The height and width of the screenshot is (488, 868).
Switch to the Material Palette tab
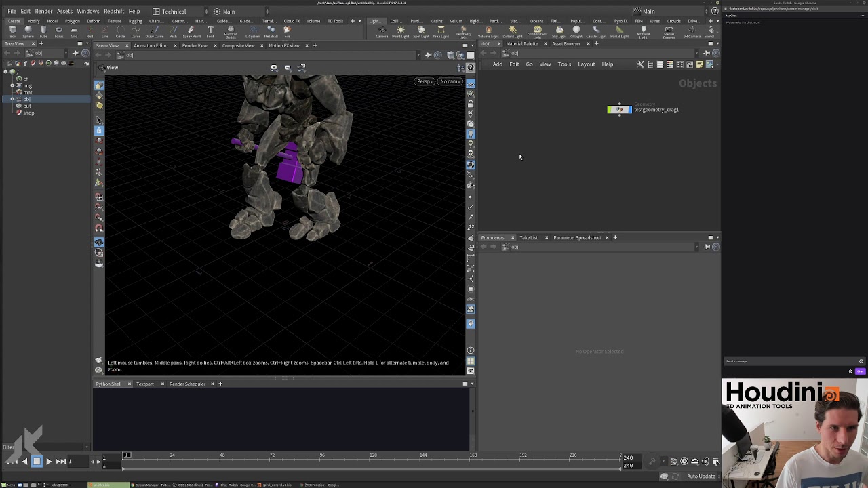pos(521,44)
